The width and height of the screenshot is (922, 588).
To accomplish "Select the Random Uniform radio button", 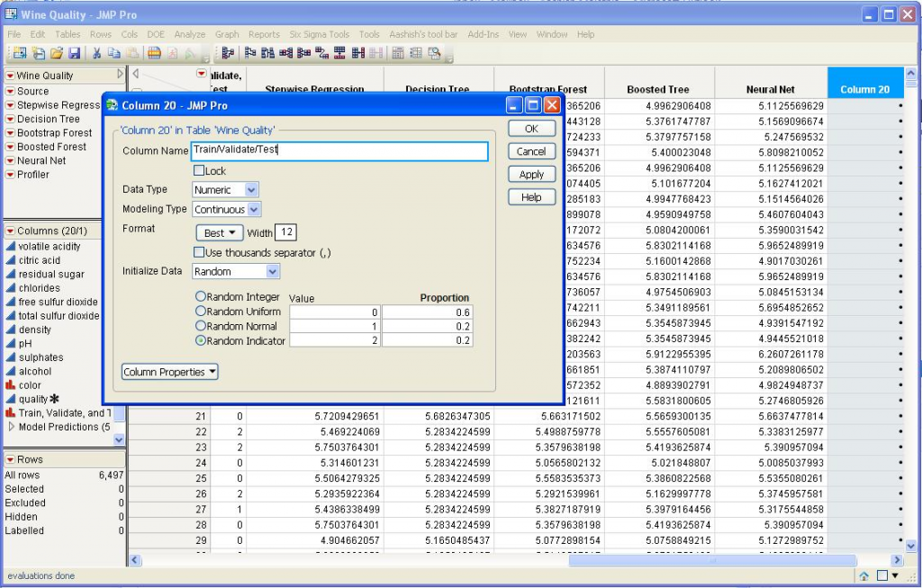I will click(x=200, y=312).
